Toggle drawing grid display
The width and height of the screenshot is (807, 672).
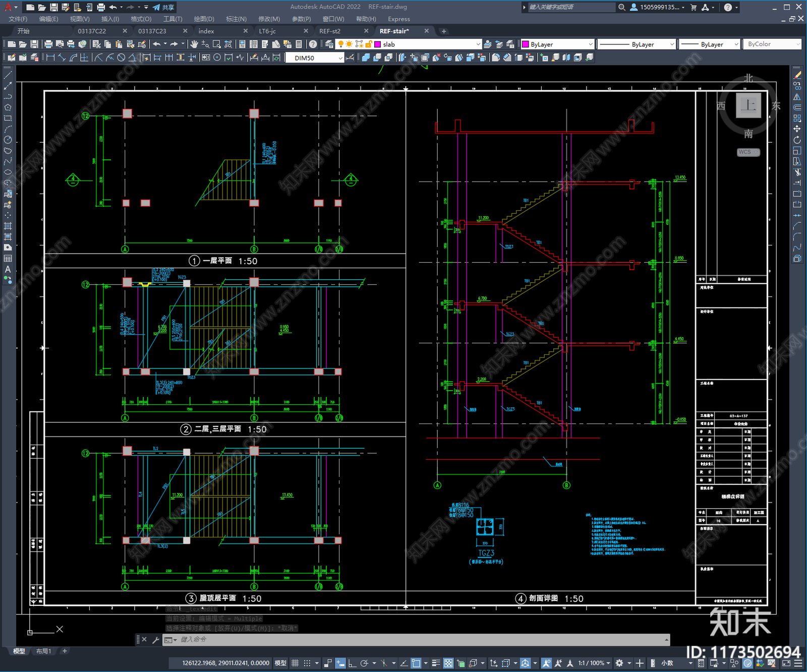pyautogui.click(x=295, y=663)
